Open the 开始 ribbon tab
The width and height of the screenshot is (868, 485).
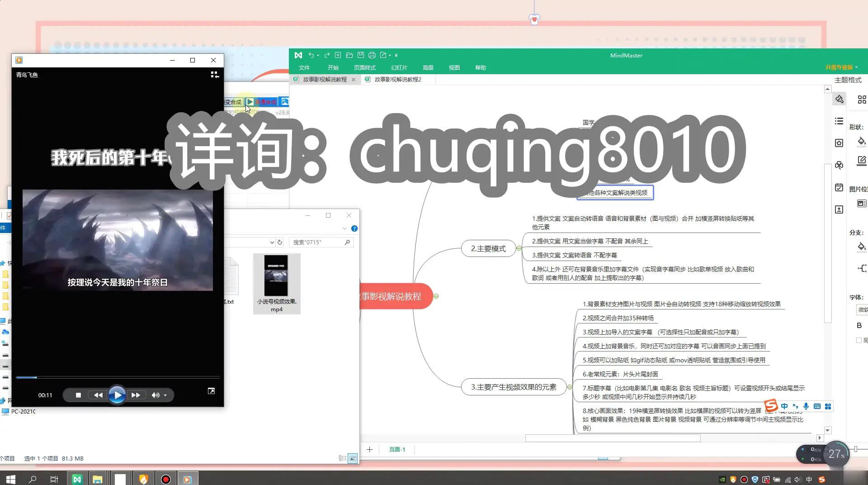point(333,68)
